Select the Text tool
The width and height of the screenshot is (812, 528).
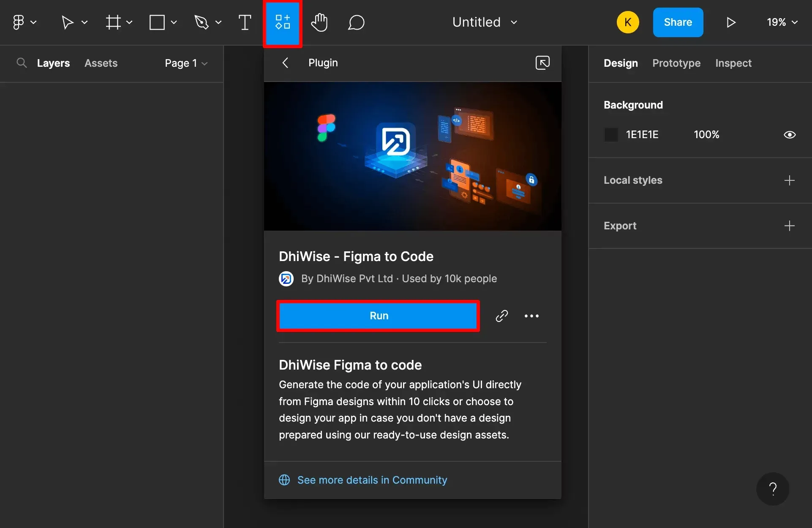pos(245,22)
